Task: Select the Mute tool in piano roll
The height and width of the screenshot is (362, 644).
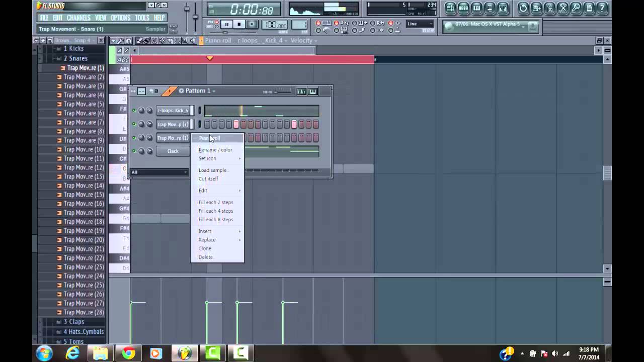Action: pyautogui.click(x=162, y=41)
